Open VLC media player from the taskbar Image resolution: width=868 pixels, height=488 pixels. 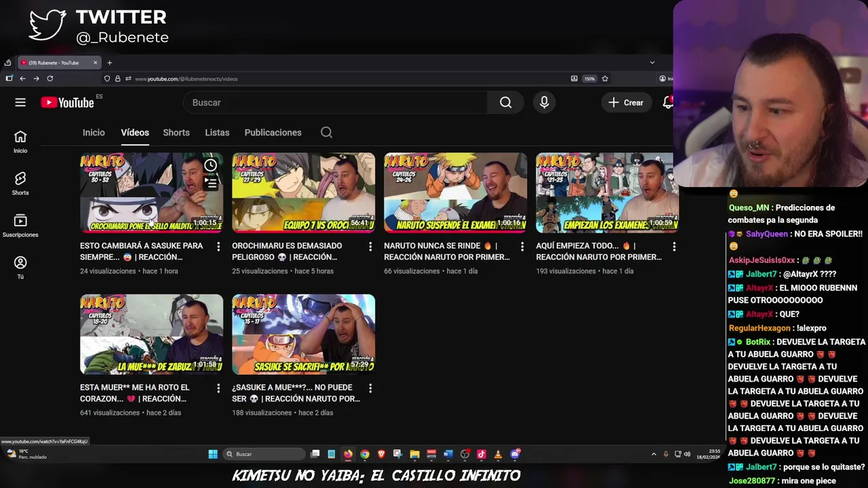point(498,454)
